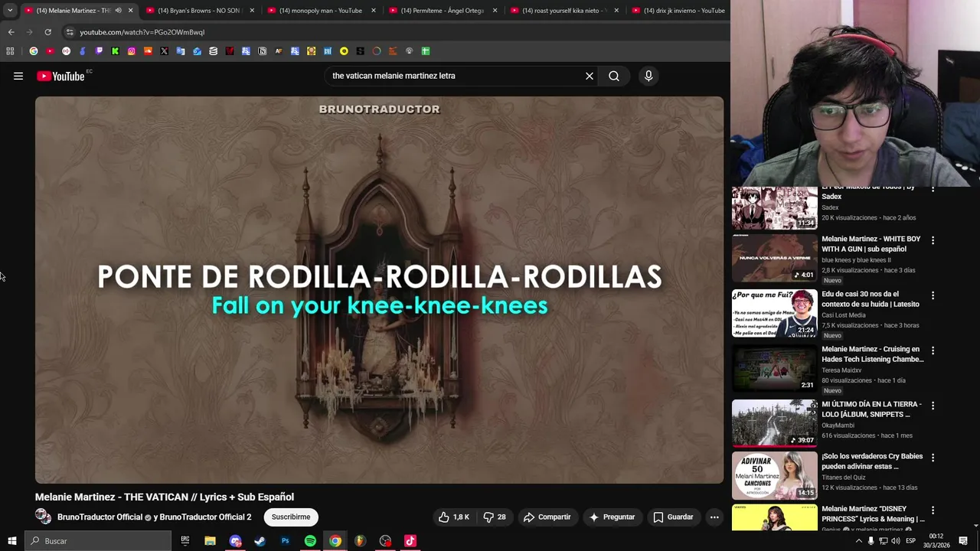Open MI ÚLTIMO DÍA EN LA TIERRA video
Screen dimensions: 980x551
coord(774,424)
